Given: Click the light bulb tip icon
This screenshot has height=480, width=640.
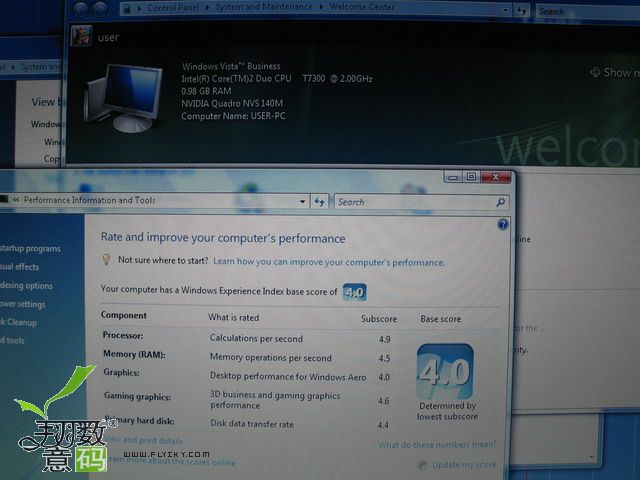Looking at the screenshot, I should (x=106, y=260).
